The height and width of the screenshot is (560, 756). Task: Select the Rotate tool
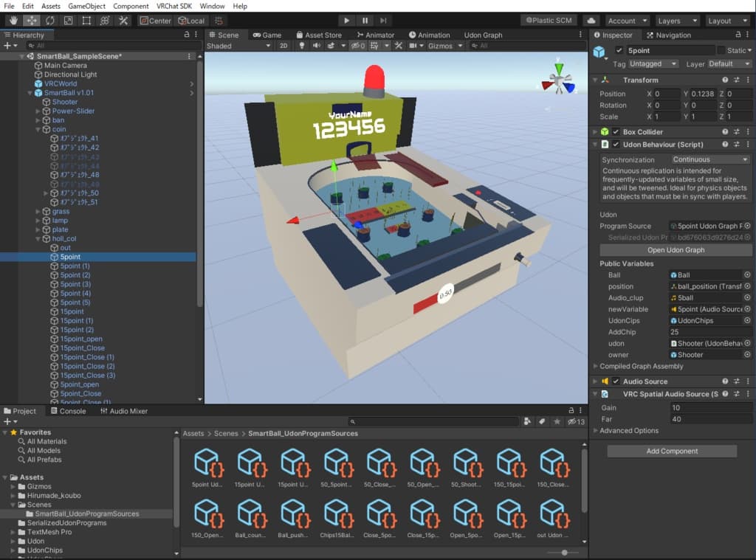click(49, 21)
